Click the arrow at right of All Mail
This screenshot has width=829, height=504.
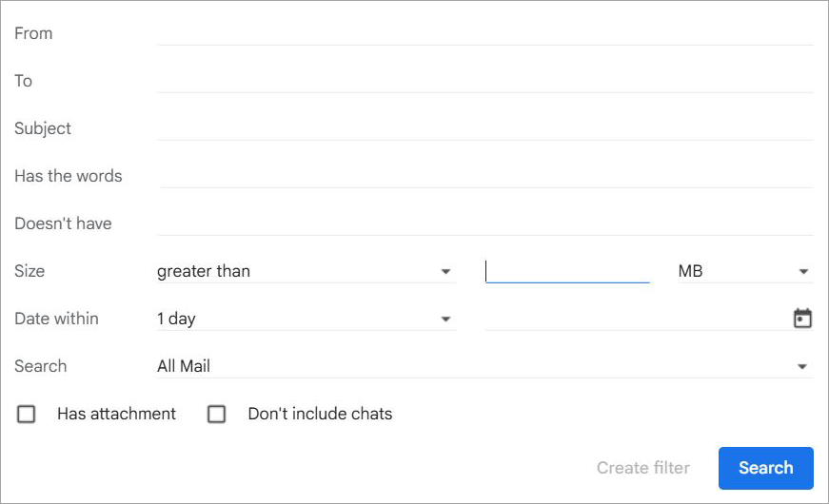[802, 367]
